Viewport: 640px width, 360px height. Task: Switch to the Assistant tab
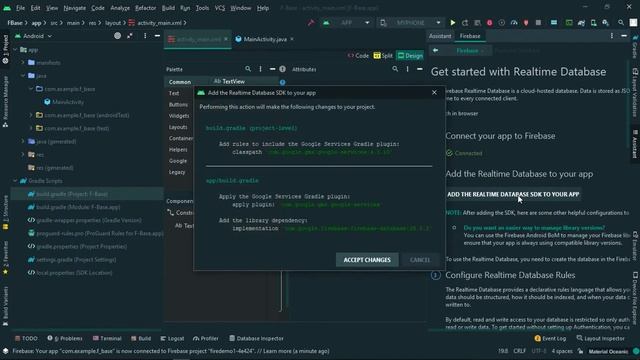440,36
